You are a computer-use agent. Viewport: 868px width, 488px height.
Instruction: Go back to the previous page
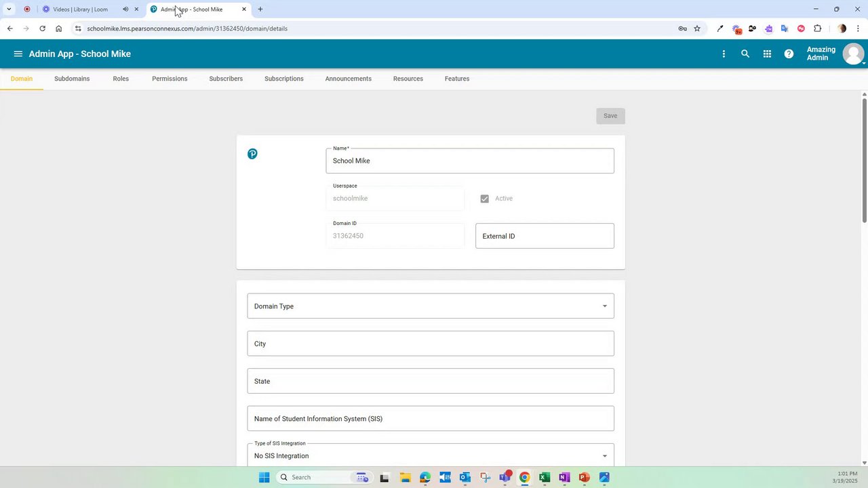[9, 28]
